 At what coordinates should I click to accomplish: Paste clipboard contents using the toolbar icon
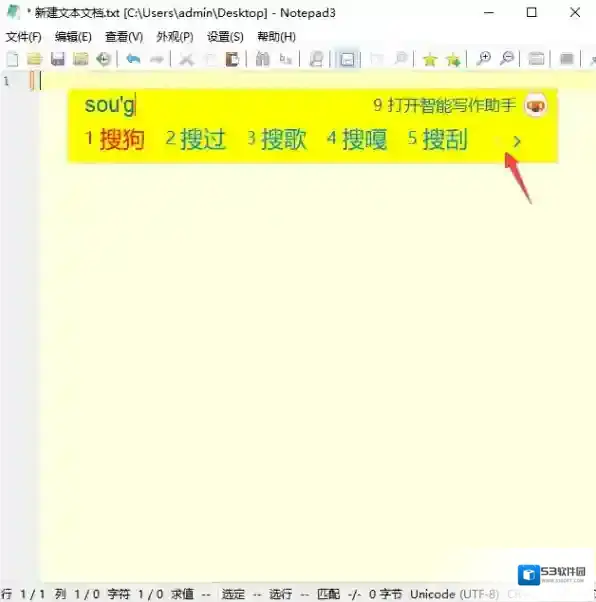tap(232, 59)
